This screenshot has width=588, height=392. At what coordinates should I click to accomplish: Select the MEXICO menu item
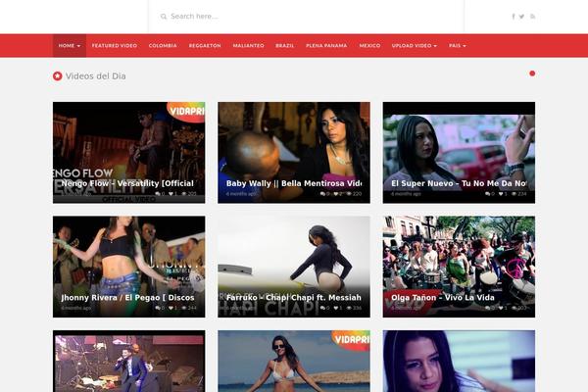(369, 46)
